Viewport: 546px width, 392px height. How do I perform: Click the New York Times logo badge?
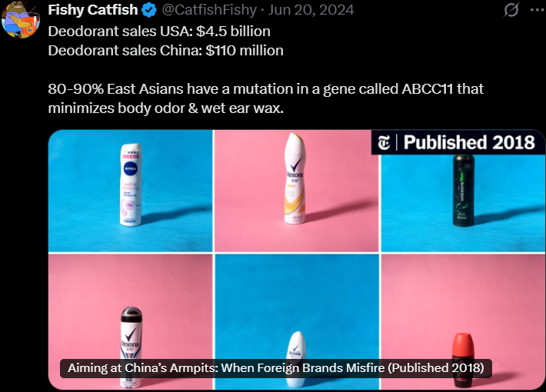(384, 143)
